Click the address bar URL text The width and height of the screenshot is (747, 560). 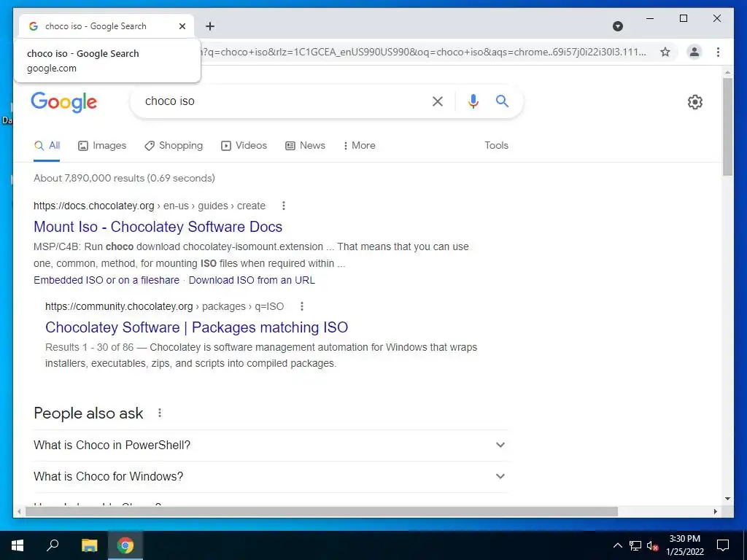(423, 52)
